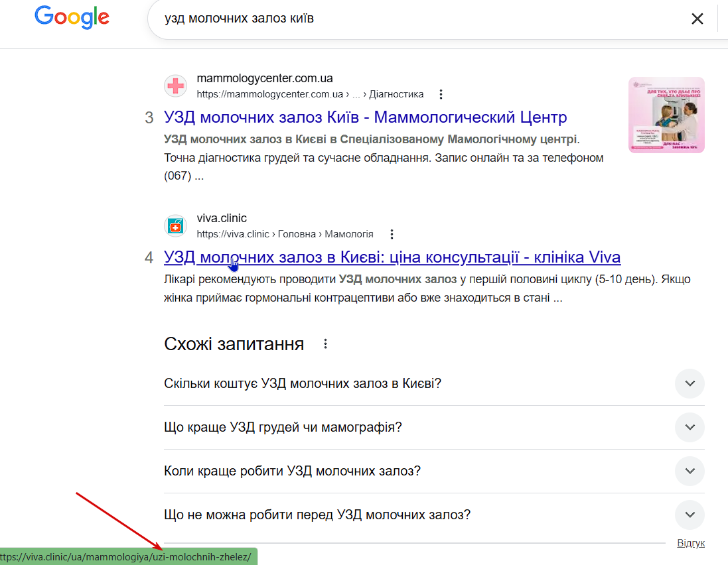Select the viva.clinic site name
This screenshot has width=728, height=565.
pos(222,218)
